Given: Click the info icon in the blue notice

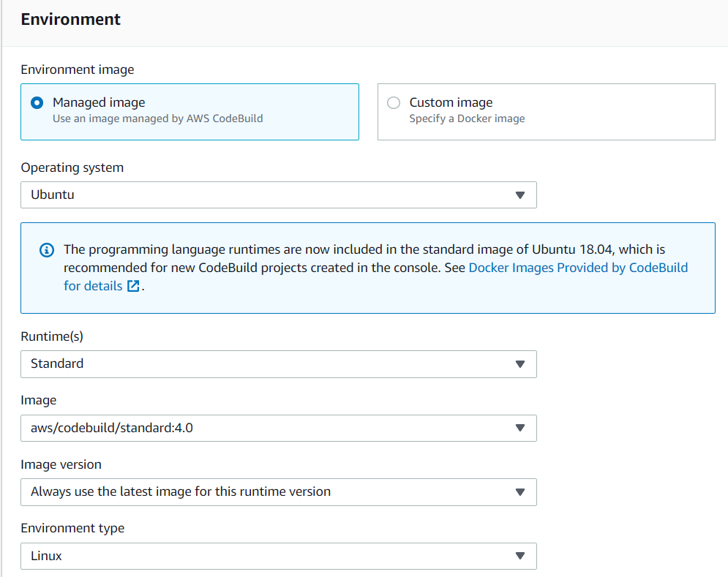Looking at the screenshot, I should point(46,250).
